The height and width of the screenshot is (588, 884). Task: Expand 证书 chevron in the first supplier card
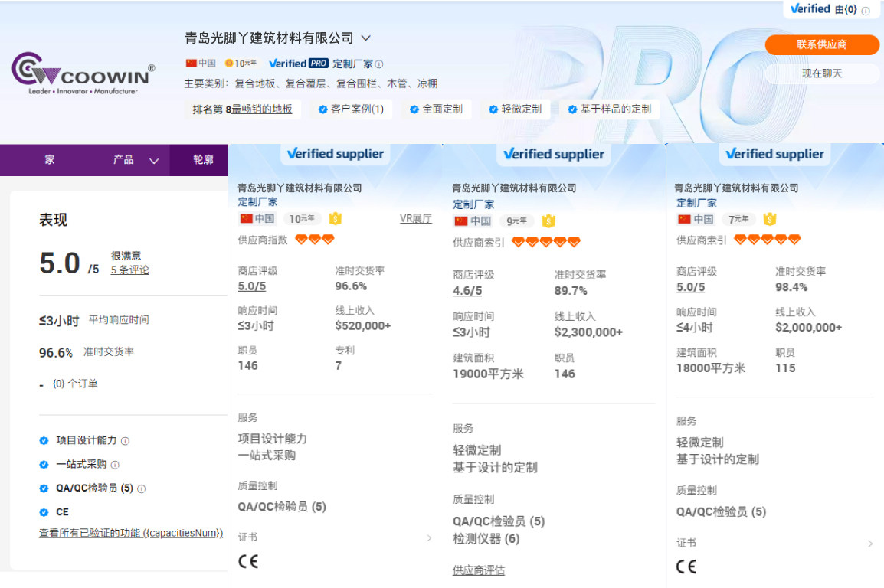tap(429, 538)
